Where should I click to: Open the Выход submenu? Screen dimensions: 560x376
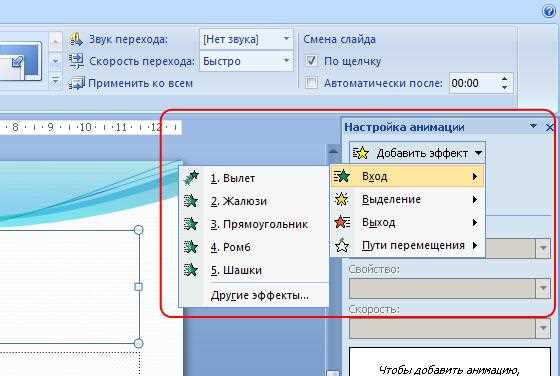(408, 222)
